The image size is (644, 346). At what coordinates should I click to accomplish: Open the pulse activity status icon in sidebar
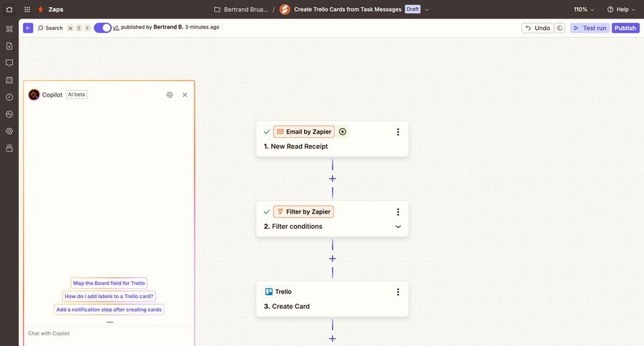(9, 114)
